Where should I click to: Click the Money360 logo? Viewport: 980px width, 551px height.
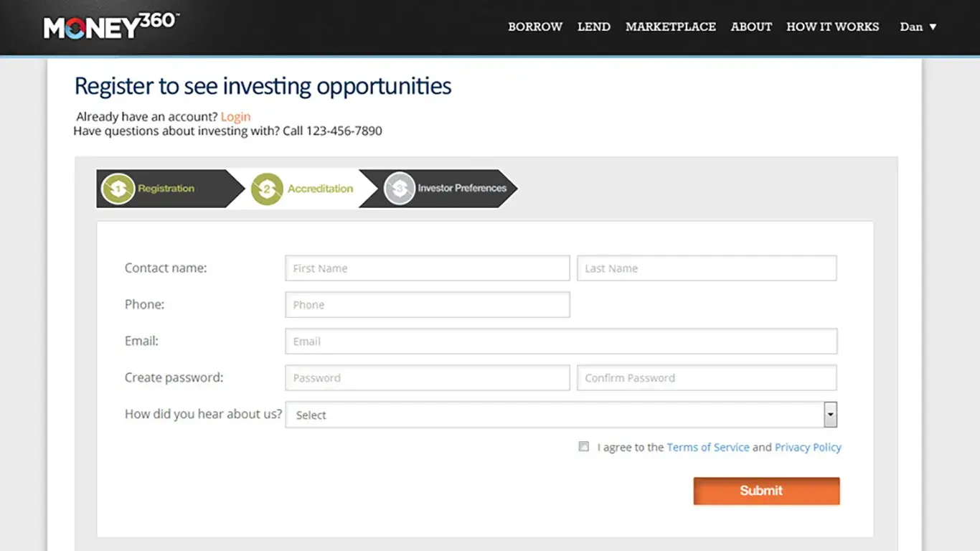[x=111, y=27]
